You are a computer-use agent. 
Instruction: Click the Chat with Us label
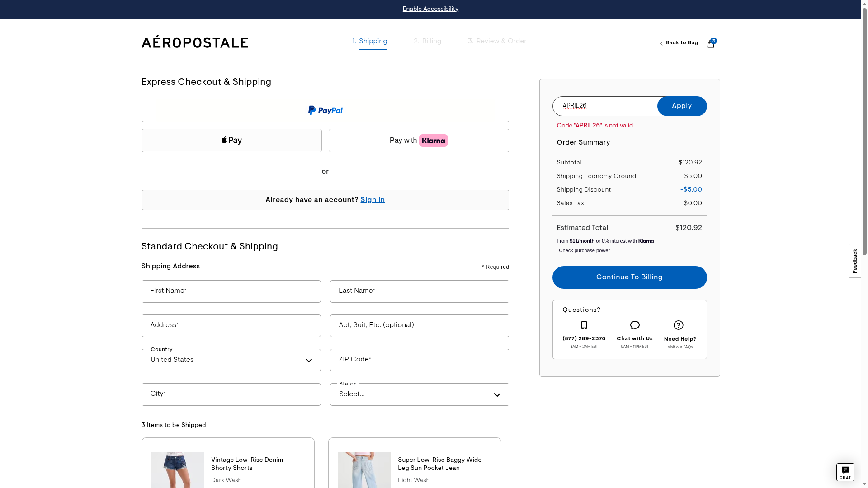click(635, 338)
